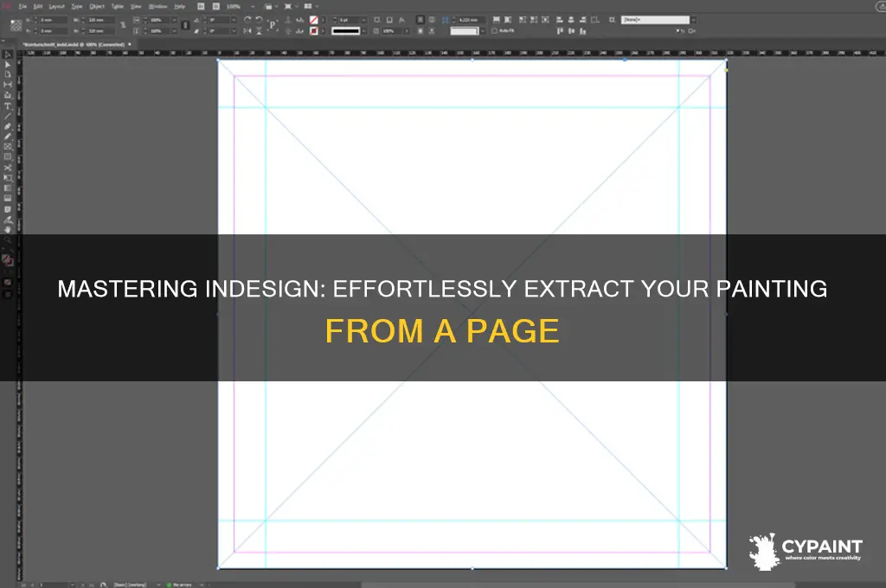Open the Window menu
The width and height of the screenshot is (886, 588).
157,6
